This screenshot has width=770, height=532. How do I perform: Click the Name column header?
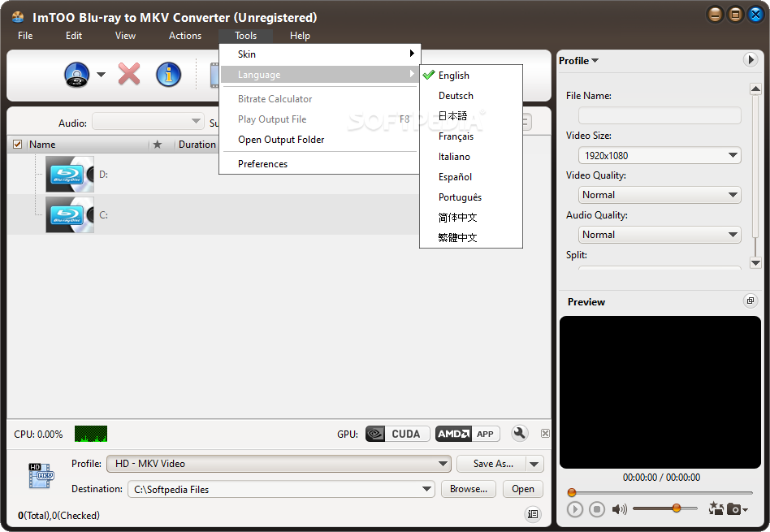tap(88, 145)
